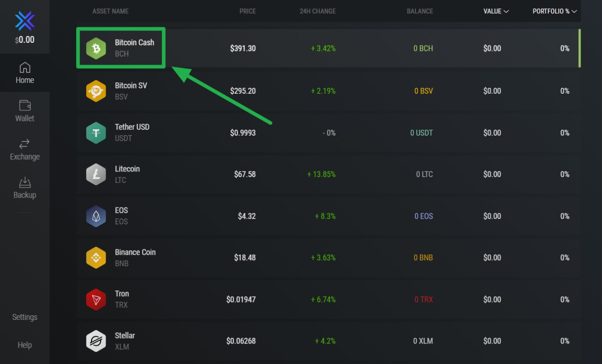Click the $391.30 price value
The image size is (602, 364).
pyautogui.click(x=243, y=48)
